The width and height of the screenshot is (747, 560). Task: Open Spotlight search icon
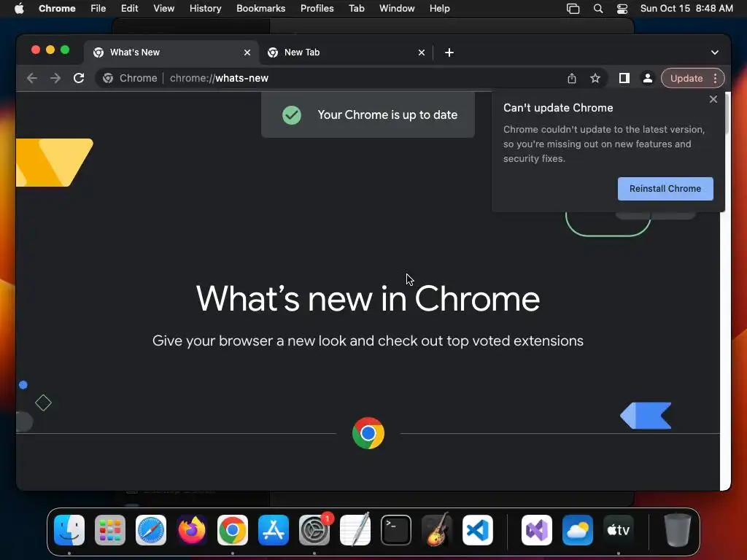[x=598, y=9]
